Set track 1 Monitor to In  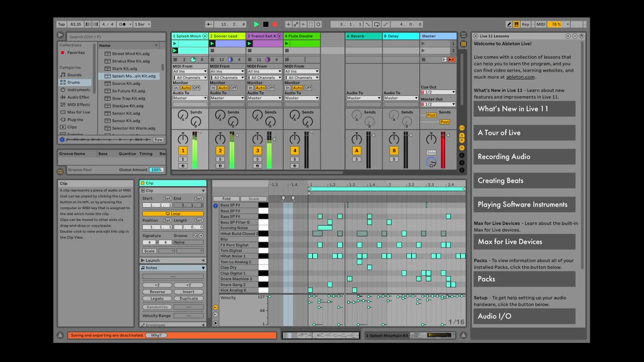(x=176, y=88)
